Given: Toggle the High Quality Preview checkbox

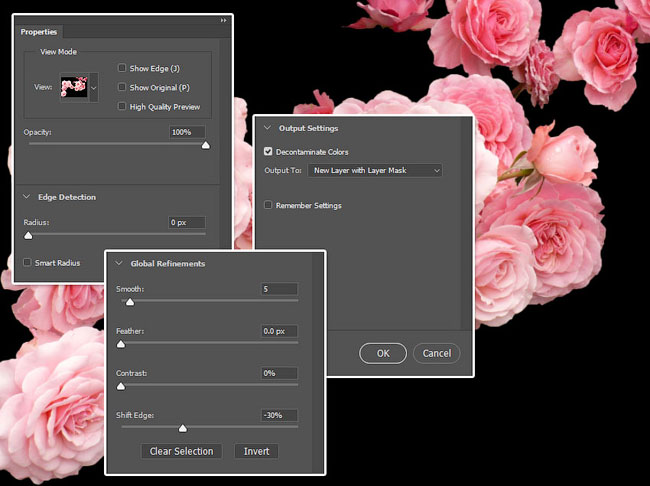Looking at the screenshot, I should (x=122, y=106).
